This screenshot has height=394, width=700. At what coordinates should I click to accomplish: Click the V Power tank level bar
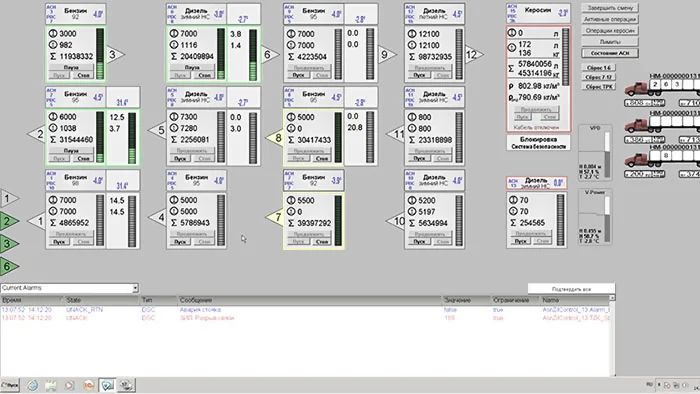pyautogui.click(x=607, y=220)
